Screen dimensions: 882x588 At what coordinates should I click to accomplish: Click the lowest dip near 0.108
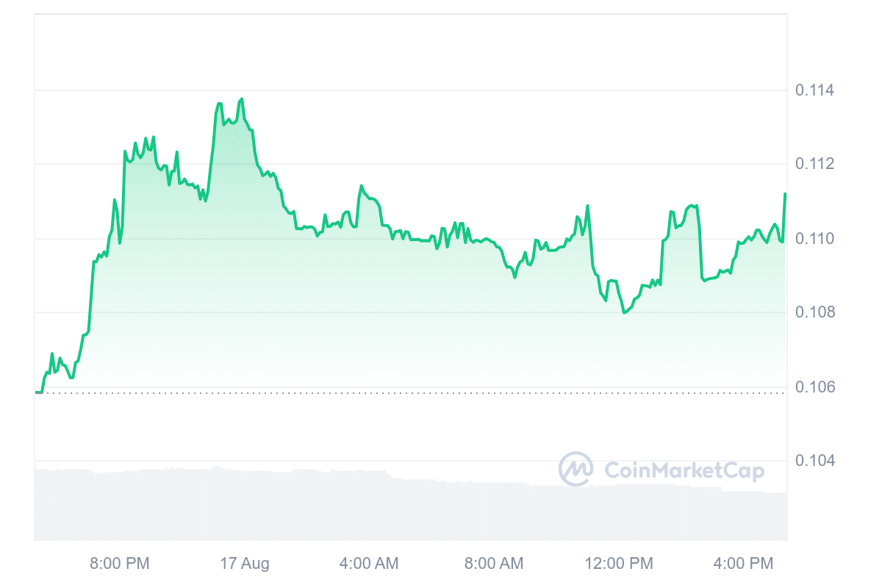(x=624, y=312)
